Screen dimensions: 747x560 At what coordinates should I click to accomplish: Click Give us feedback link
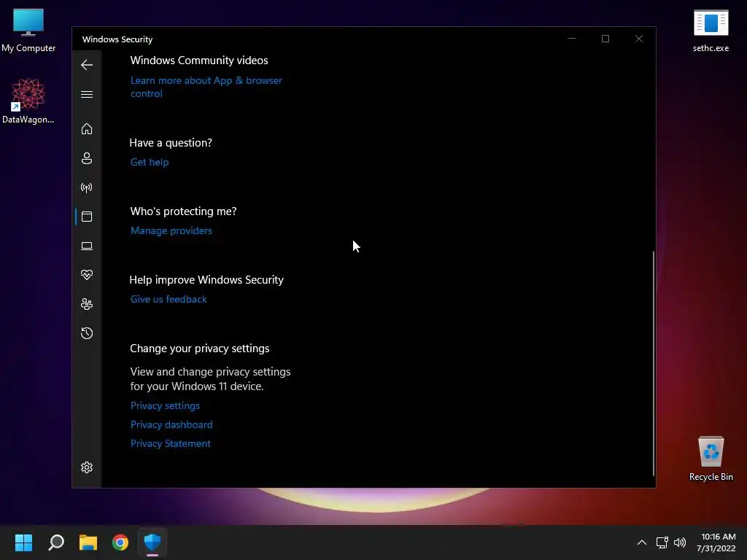point(169,299)
